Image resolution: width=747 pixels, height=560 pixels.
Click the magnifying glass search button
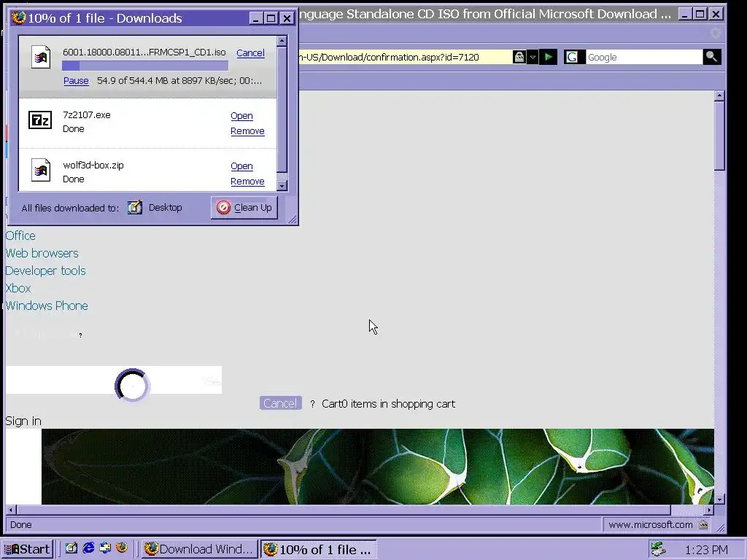tap(712, 57)
